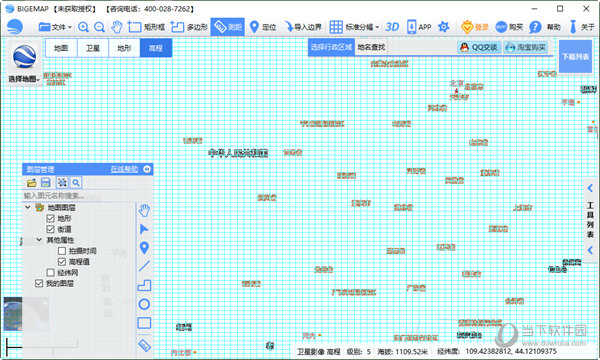Open QQ交谈 chat link
The height and width of the screenshot is (360, 600).
coord(479,47)
